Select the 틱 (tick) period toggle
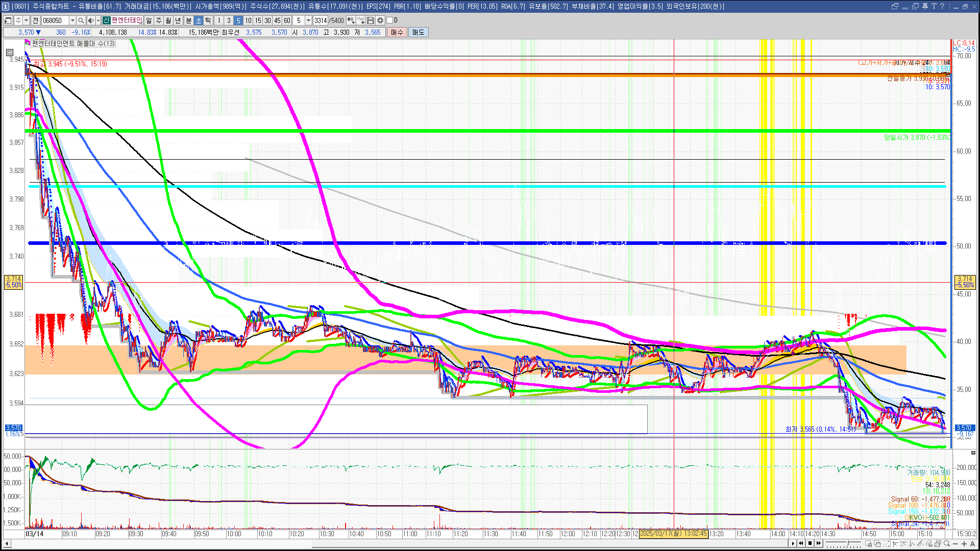This screenshot has height=551, width=980. [208, 20]
